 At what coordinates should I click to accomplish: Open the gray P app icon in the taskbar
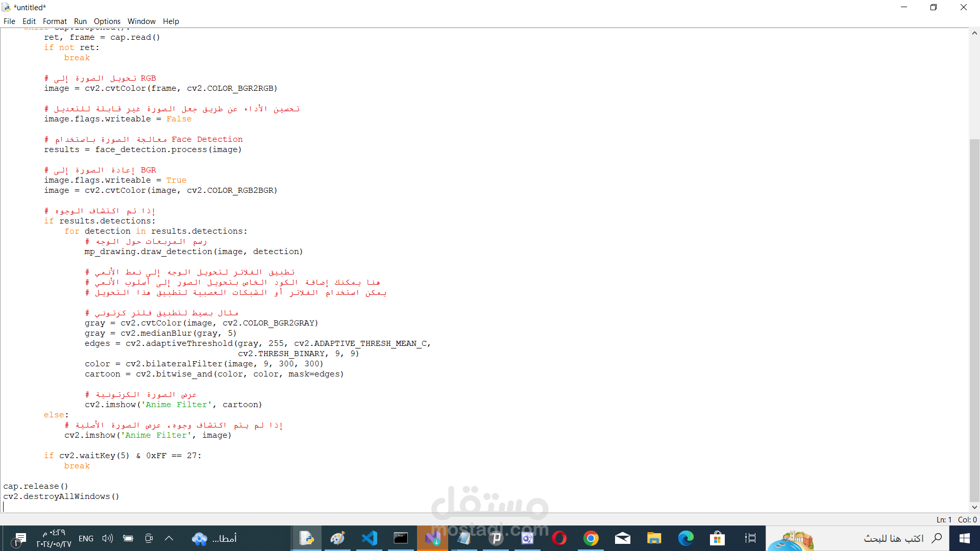[x=496, y=538]
